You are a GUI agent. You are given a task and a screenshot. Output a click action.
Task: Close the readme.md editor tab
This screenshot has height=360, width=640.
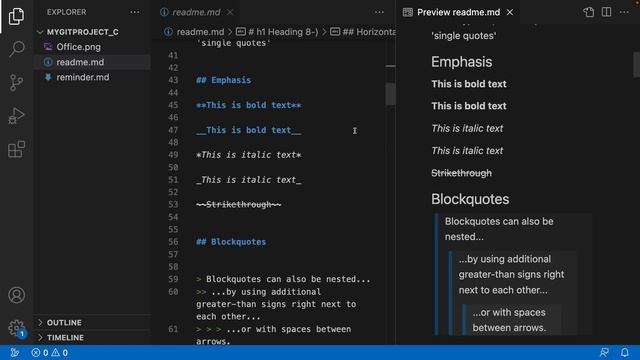point(230,12)
